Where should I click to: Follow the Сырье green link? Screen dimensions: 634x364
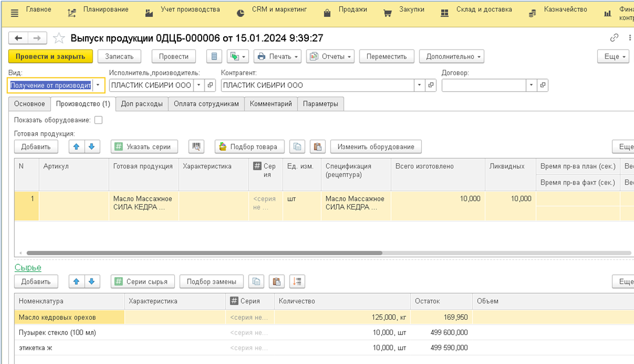pyautogui.click(x=27, y=267)
